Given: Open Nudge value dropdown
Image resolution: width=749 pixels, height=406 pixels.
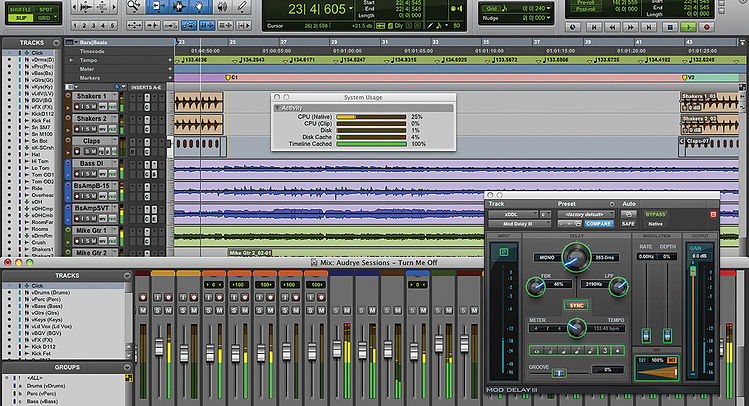Looking at the screenshot, I should click(x=548, y=18).
